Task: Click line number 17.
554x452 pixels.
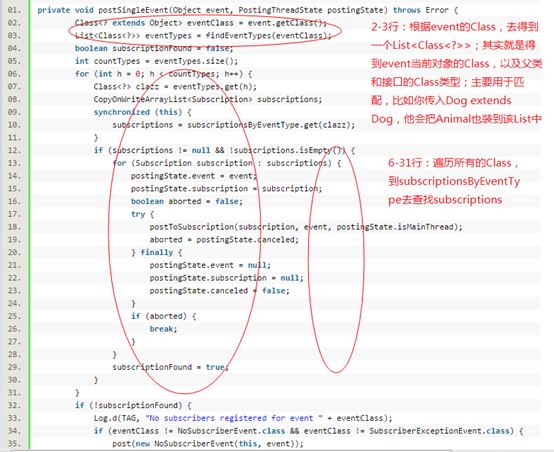Action: pos(14,214)
